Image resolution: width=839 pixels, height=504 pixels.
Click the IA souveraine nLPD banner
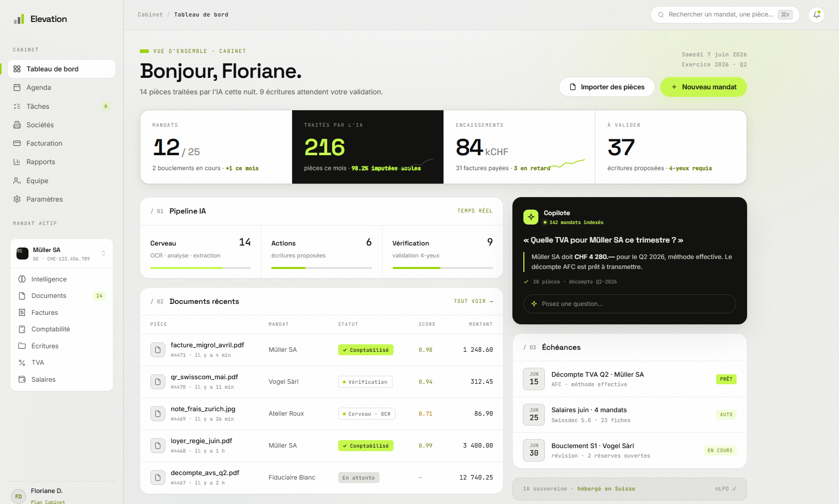click(629, 489)
